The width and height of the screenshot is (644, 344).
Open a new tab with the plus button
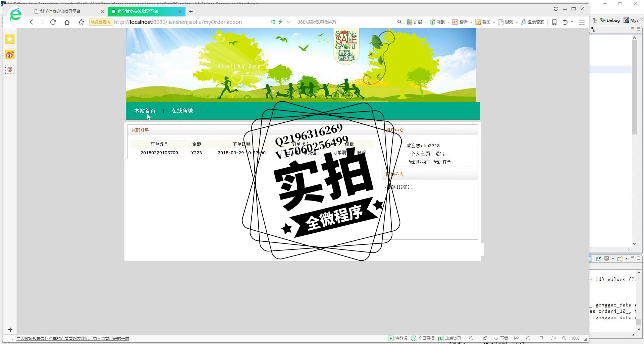[191, 11]
